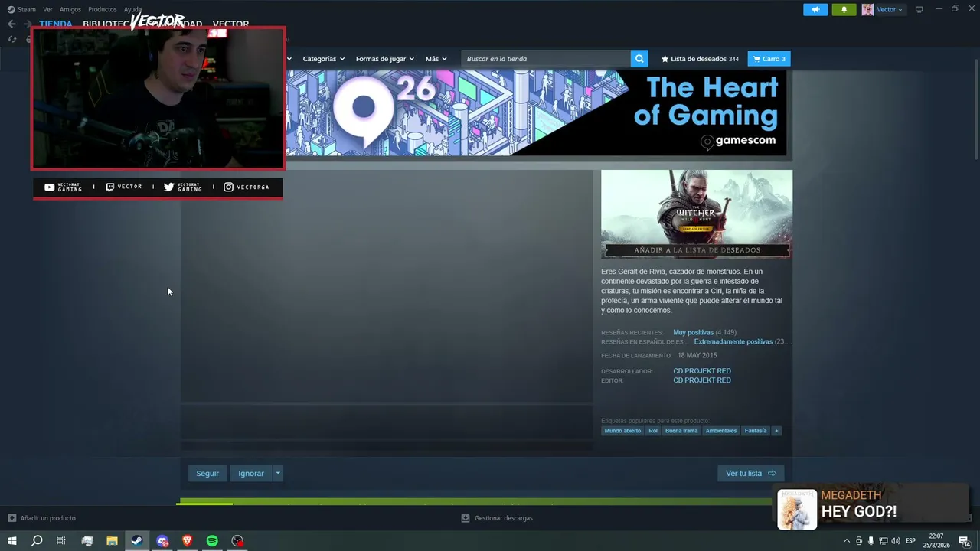Open the gamescom Heart of Gaming banner
Viewport: 980px width, 551px height.
coord(536,113)
